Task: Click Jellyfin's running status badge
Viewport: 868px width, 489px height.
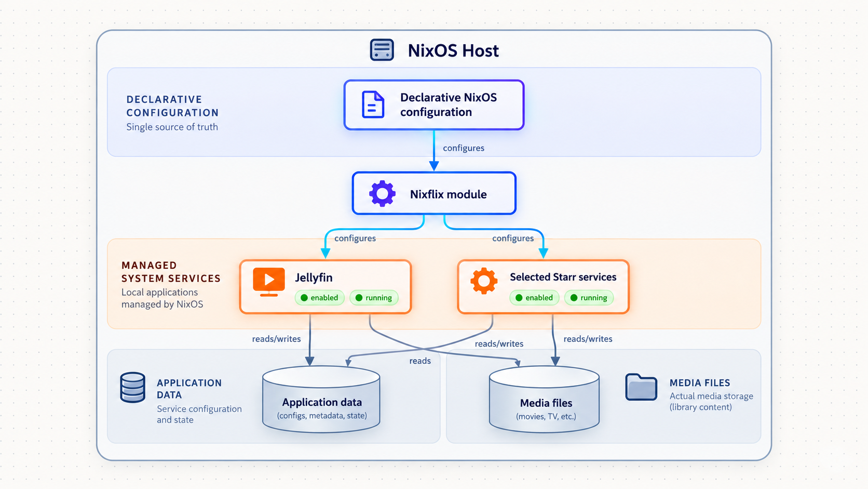Action: 374,298
